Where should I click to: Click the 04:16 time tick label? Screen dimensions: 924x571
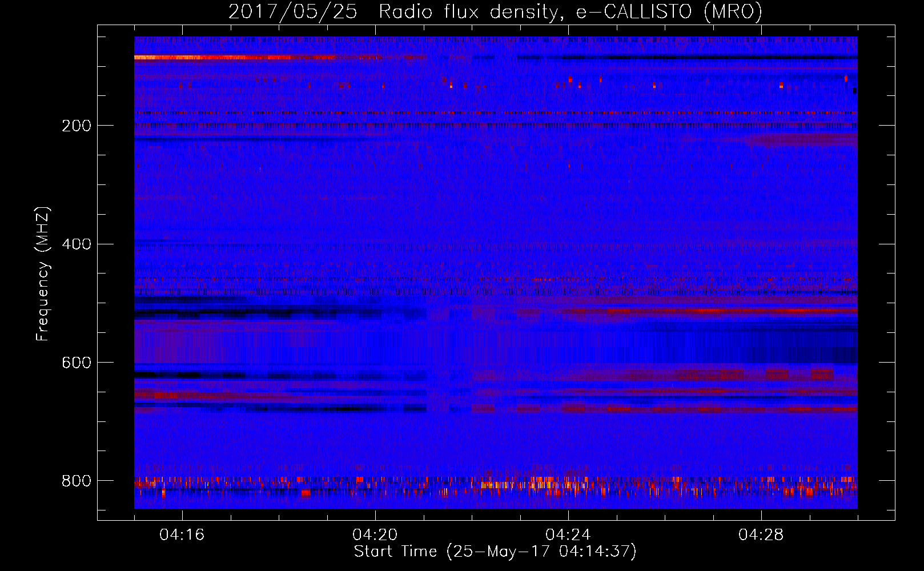[182, 535]
